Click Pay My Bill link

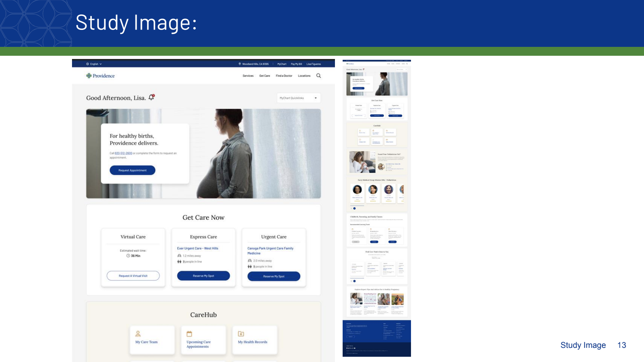click(x=297, y=64)
